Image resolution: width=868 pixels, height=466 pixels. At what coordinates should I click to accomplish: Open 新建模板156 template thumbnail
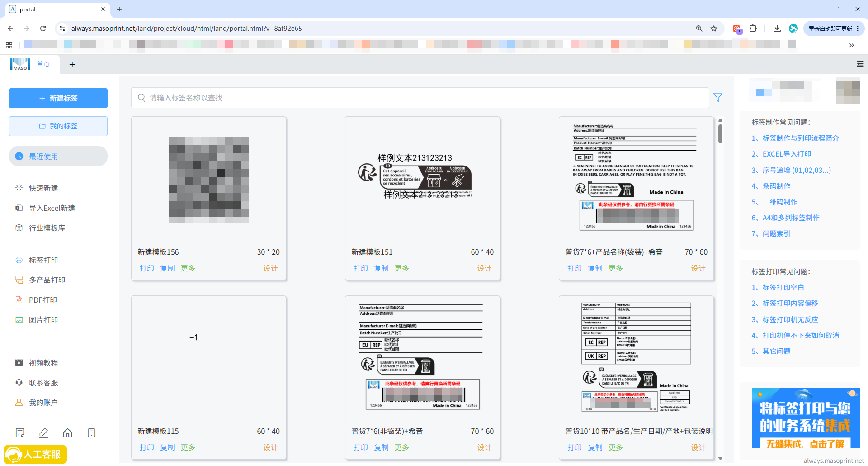click(208, 179)
